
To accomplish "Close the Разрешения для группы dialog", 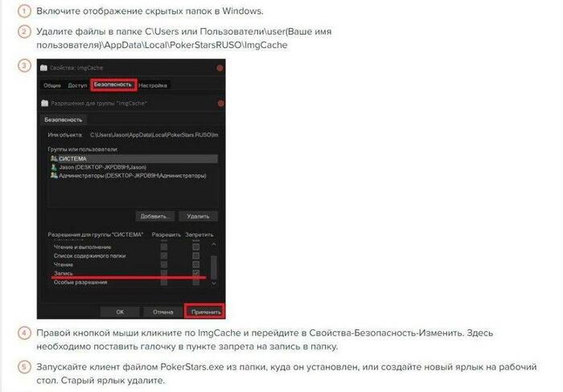I will coord(221,104).
